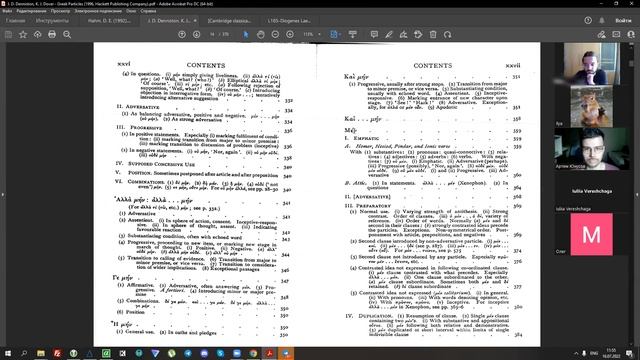Open the find text magnifier tool
Viewport: 640px width, 360px height.
67,35
